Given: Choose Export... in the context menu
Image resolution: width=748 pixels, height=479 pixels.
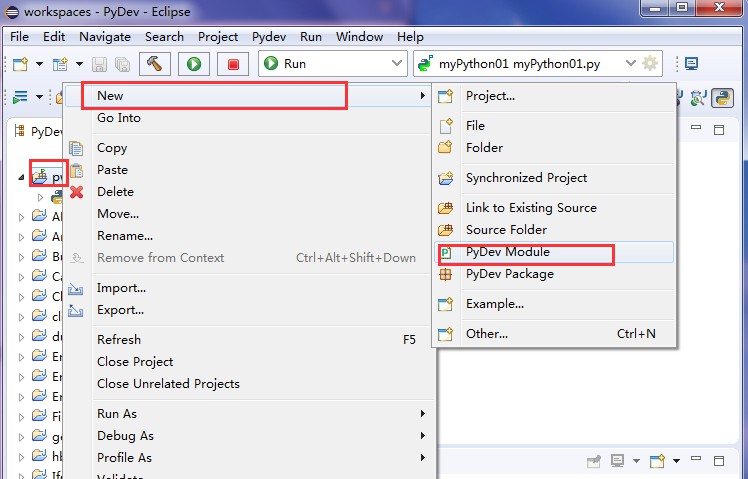Looking at the screenshot, I should (248, 310).
